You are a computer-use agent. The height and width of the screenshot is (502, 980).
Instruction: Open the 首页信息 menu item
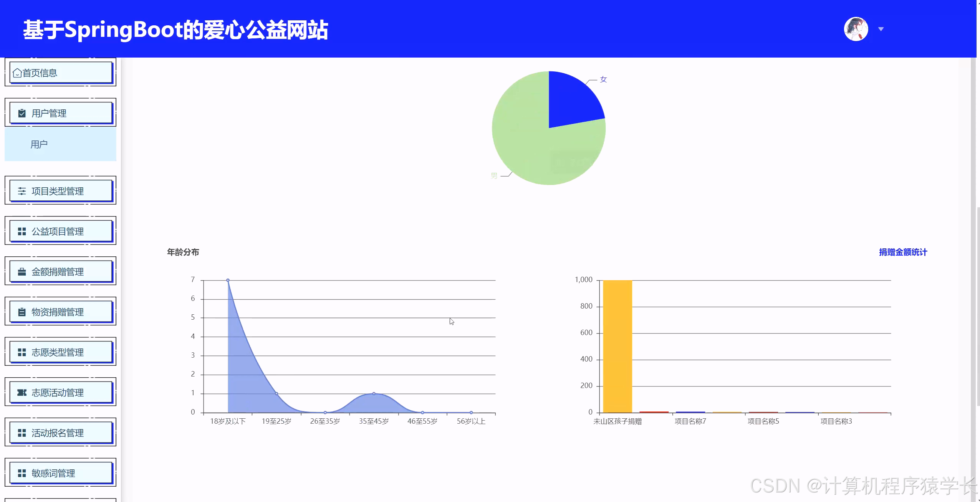tap(60, 73)
